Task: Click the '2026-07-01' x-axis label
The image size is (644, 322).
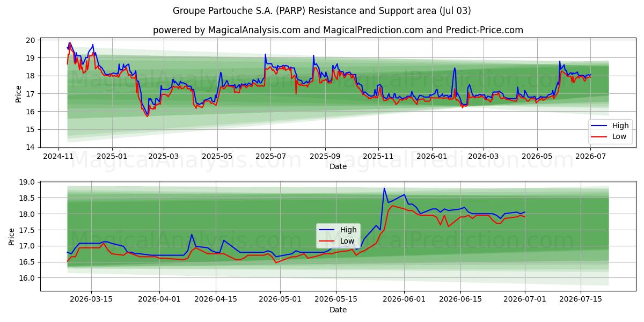Action: point(525,299)
